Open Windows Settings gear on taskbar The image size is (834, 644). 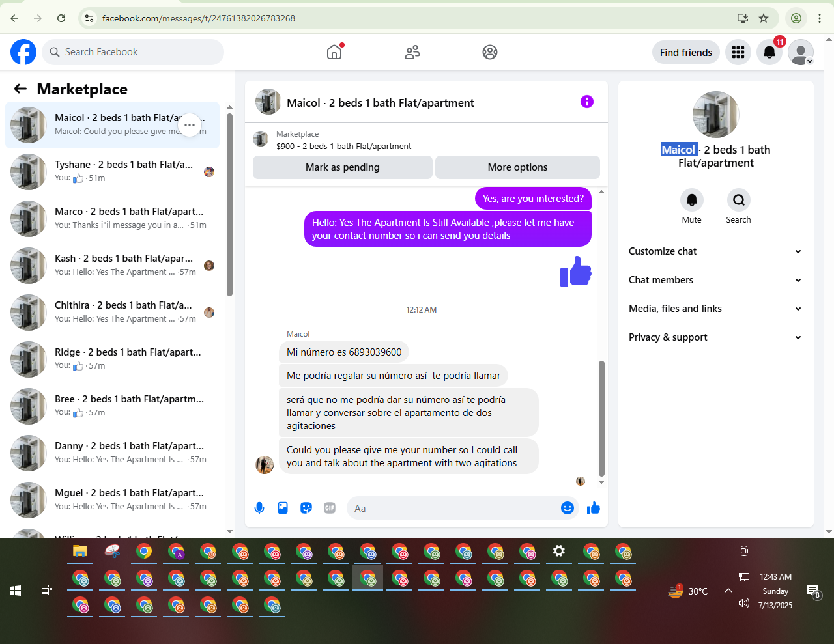(x=559, y=552)
